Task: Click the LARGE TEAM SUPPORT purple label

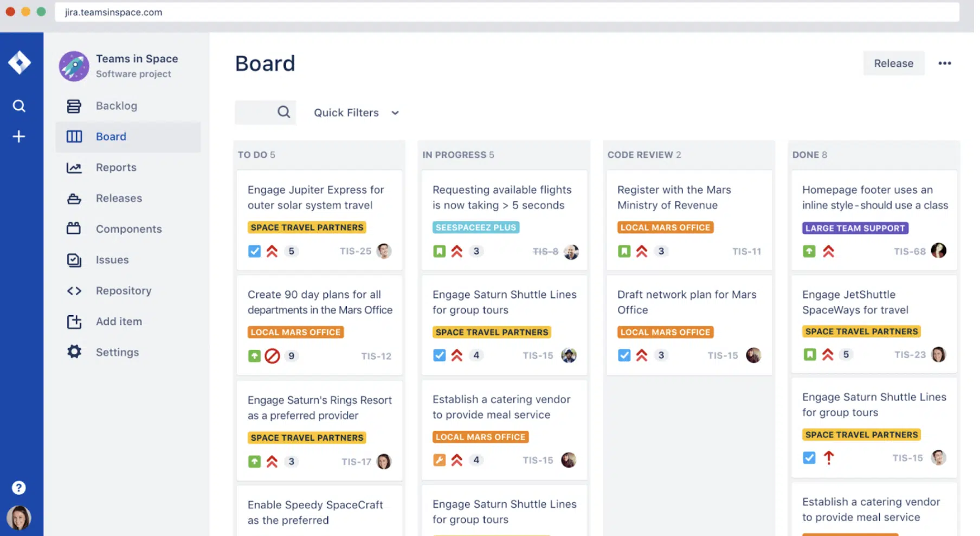Action: (x=855, y=228)
